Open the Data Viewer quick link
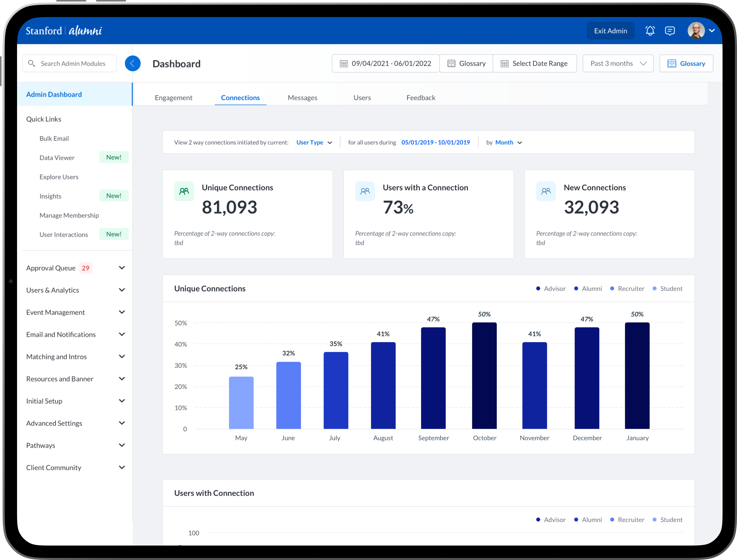The height and width of the screenshot is (560, 737). [57, 158]
